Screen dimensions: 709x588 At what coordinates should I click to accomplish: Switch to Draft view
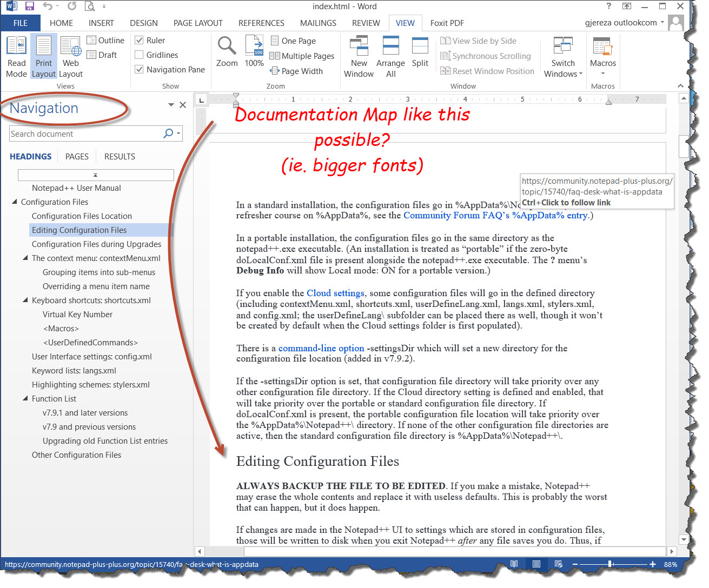point(102,55)
